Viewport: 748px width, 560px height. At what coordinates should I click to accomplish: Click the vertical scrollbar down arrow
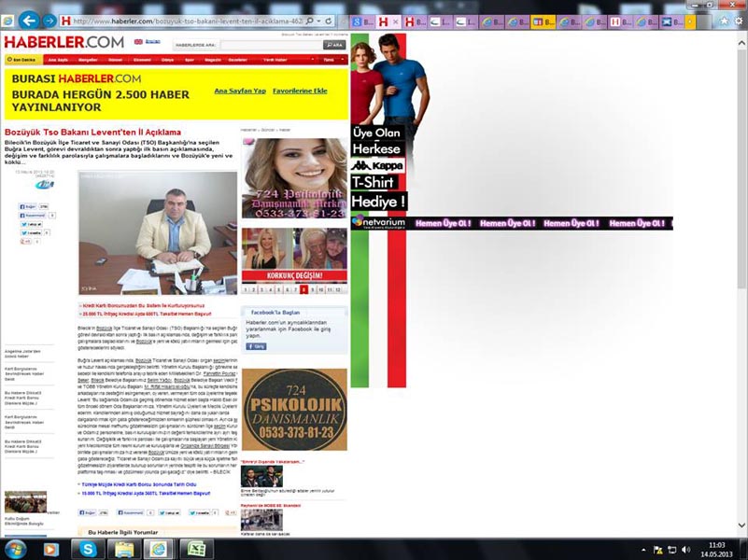(741, 525)
